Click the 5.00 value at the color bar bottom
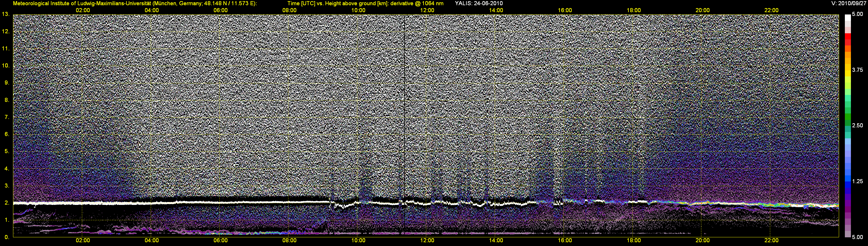 coord(858,237)
